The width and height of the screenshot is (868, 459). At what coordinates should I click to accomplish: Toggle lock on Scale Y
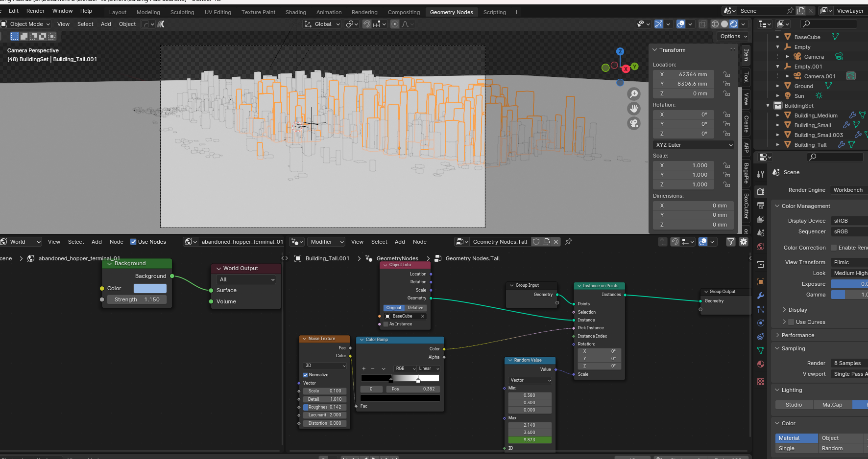tap(726, 175)
